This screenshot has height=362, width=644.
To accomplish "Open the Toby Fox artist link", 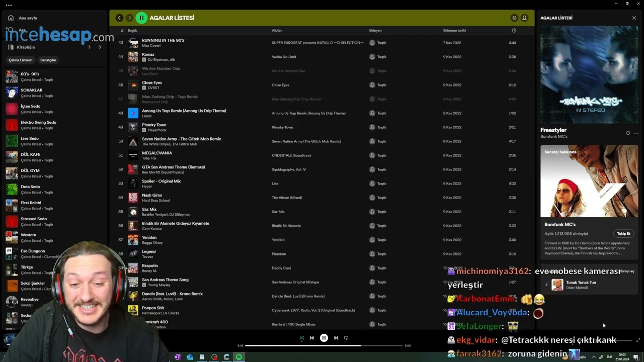I will point(149,158).
